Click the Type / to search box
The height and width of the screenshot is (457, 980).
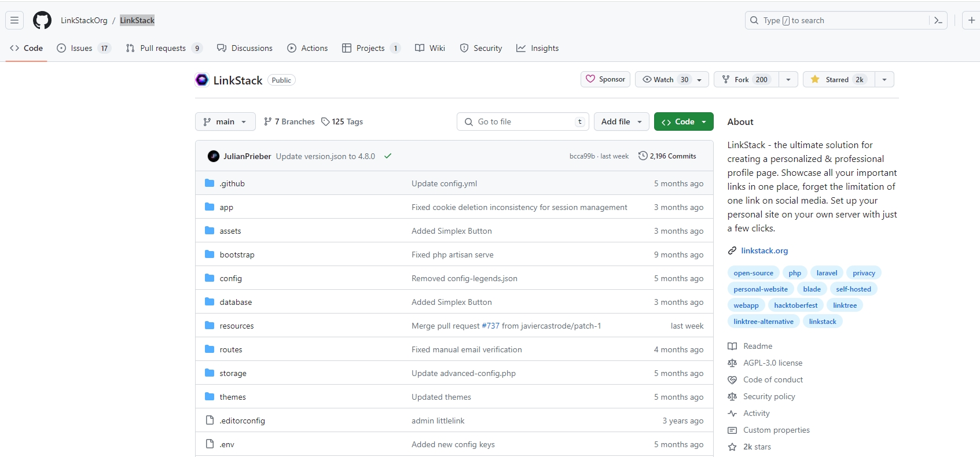846,20
